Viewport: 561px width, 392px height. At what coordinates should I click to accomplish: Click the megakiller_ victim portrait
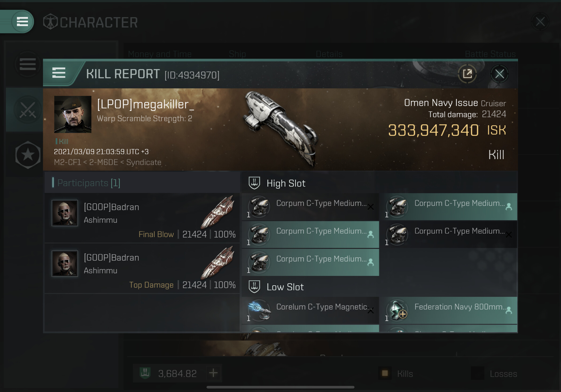(73, 114)
